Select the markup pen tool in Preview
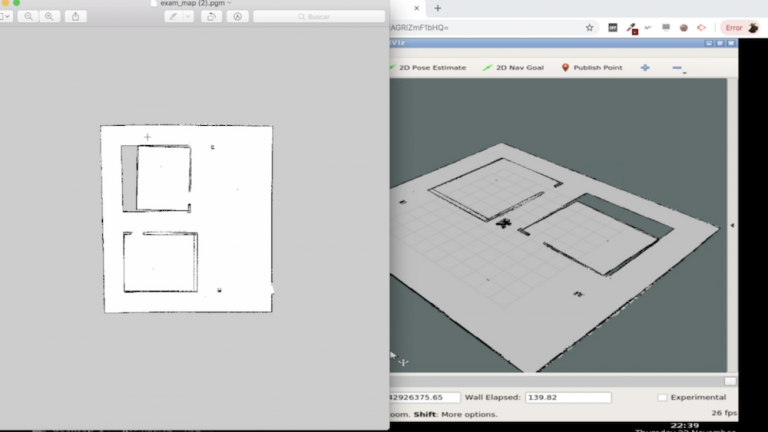The height and width of the screenshot is (432, 768). (173, 16)
